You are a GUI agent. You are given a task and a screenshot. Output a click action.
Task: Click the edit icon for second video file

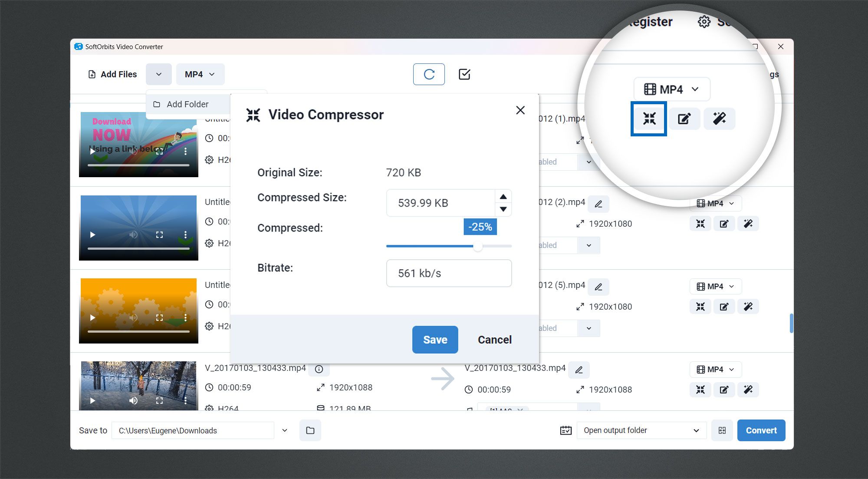pyautogui.click(x=724, y=224)
